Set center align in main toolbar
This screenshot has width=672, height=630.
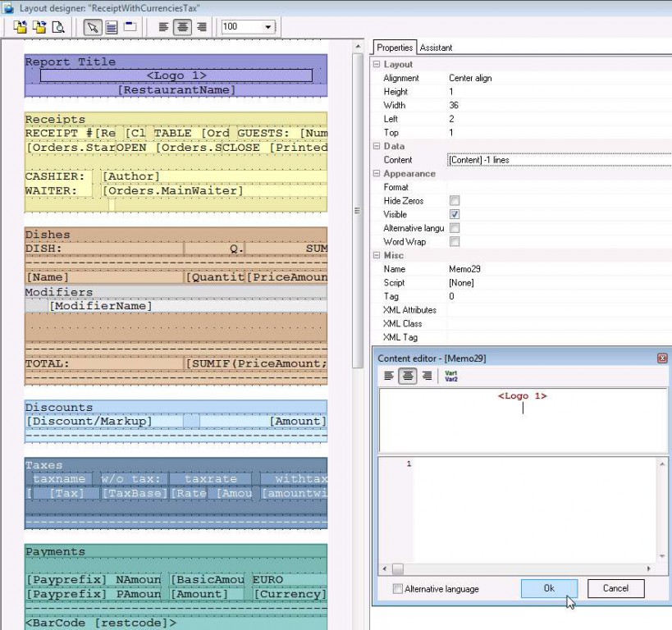click(183, 27)
